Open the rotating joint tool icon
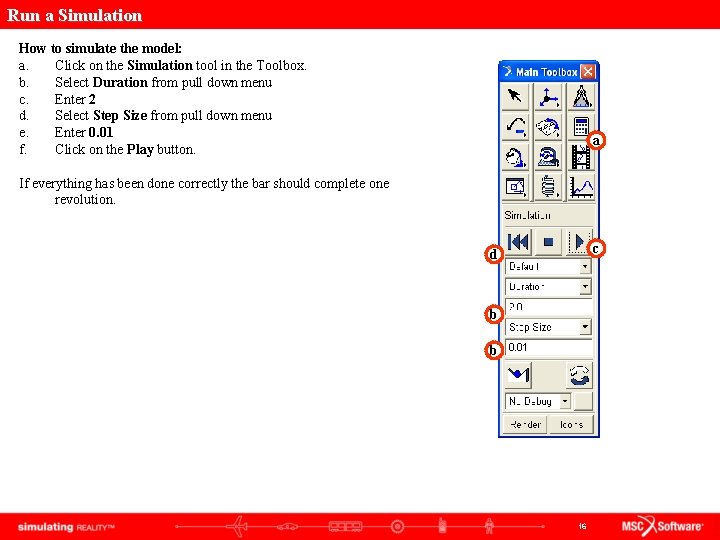The height and width of the screenshot is (540, 720). (548, 127)
